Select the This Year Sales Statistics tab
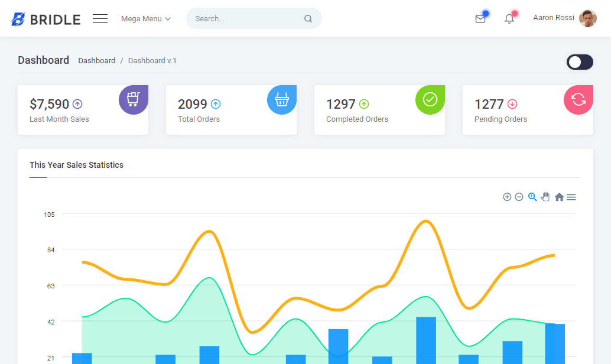Screen dimensions: 611x364 pyautogui.click(x=76, y=165)
